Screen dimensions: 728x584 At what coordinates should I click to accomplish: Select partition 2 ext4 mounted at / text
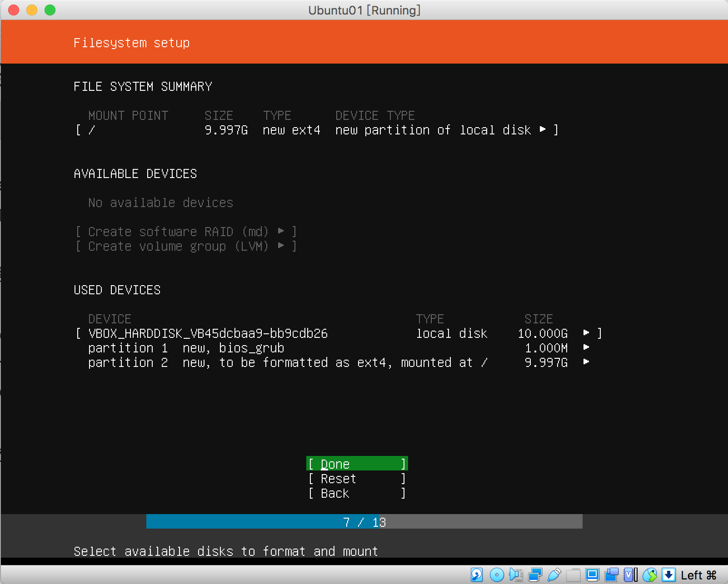tap(288, 362)
